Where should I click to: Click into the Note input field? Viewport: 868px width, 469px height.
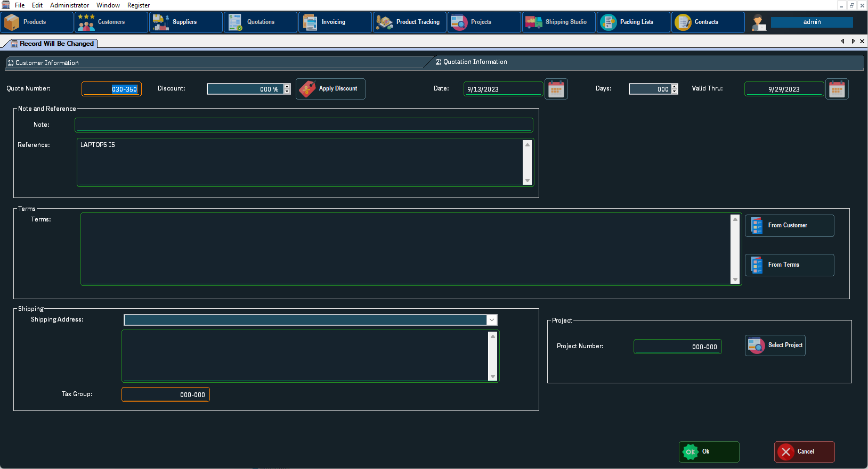pos(304,125)
